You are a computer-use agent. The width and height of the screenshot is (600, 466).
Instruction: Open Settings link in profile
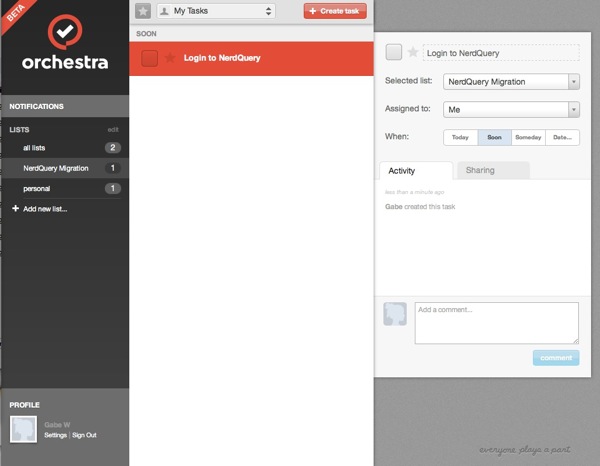[x=55, y=435]
